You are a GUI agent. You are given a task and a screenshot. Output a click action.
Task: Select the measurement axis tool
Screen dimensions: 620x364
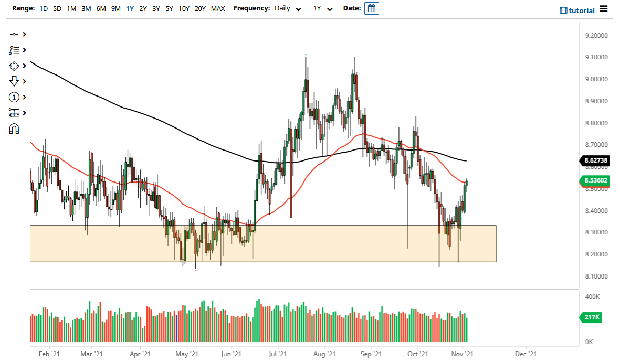tap(14, 113)
